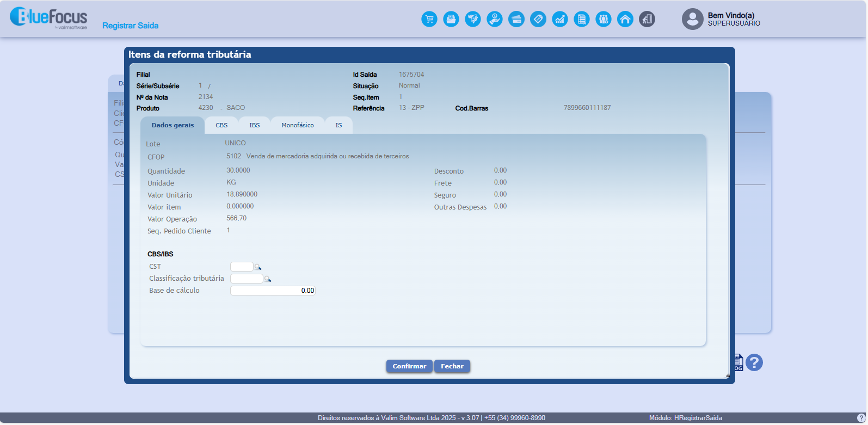Open the growth chart icon
The image size is (868, 425).
pyautogui.click(x=560, y=19)
